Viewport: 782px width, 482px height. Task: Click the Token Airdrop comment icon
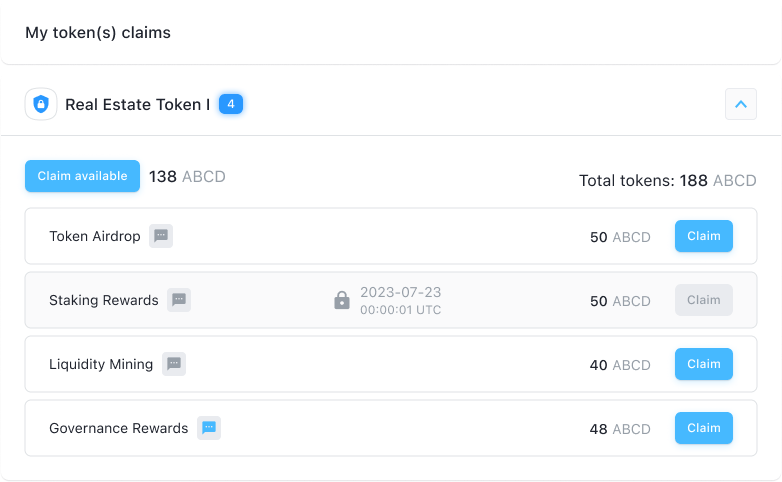pyautogui.click(x=161, y=236)
